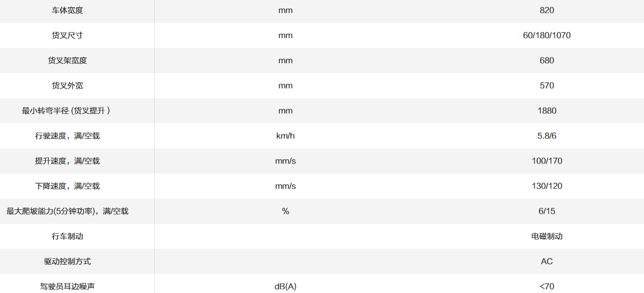Select the 820 value cell
Image resolution: width=644 pixels, height=293 pixels.
point(547,10)
